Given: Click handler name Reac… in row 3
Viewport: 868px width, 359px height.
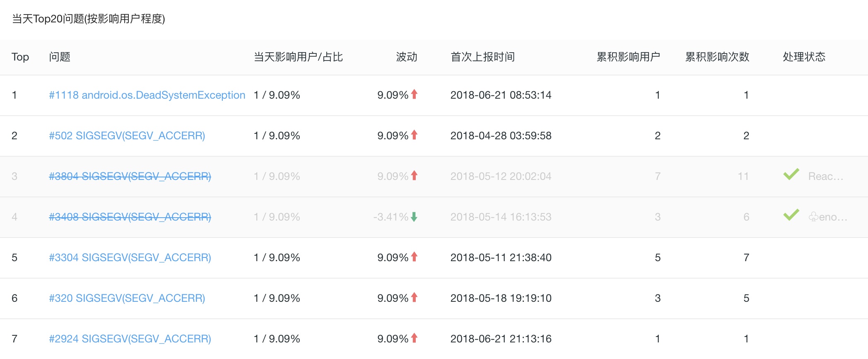Looking at the screenshot, I should [826, 176].
